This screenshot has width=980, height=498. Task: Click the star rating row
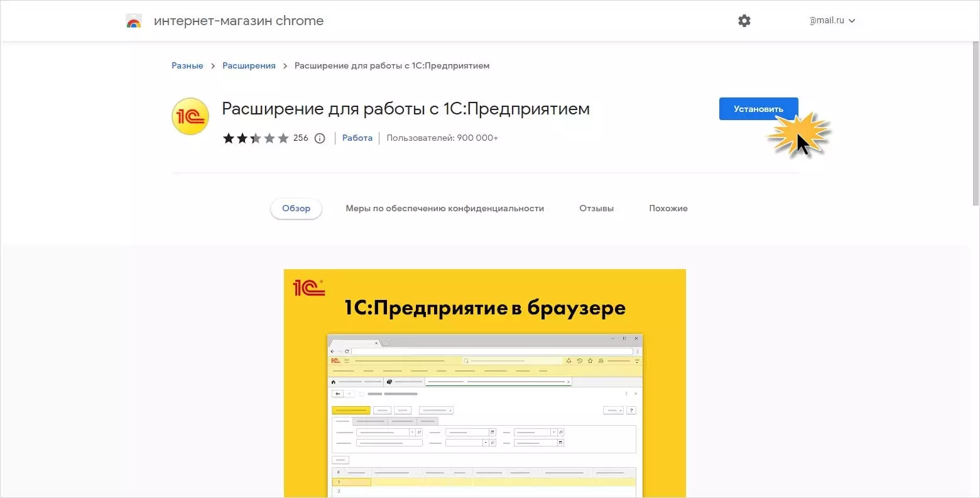click(x=256, y=138)
